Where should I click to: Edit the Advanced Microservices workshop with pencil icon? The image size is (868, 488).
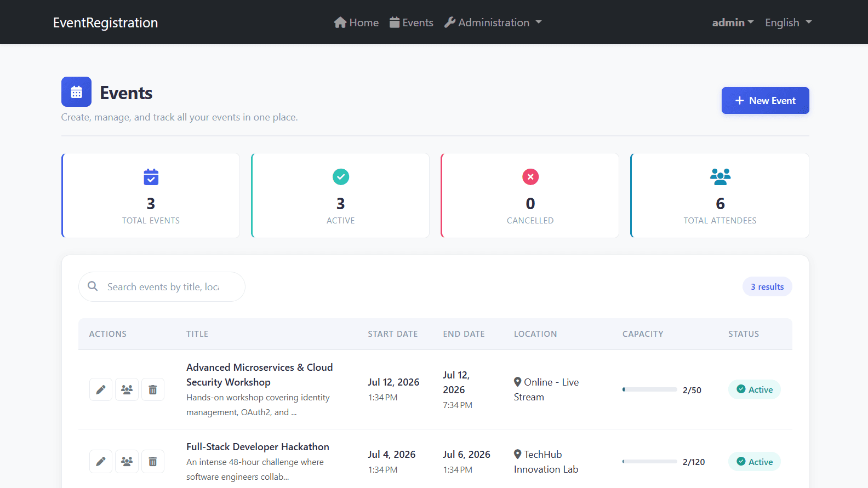coord(101,389)
